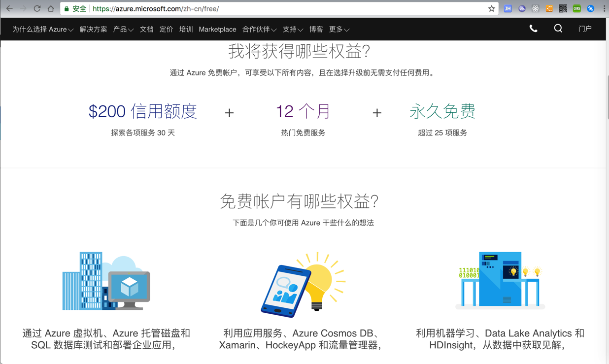
Task: View site security info via lock icon
Action: pyautogui.click(x=67, y=9)
